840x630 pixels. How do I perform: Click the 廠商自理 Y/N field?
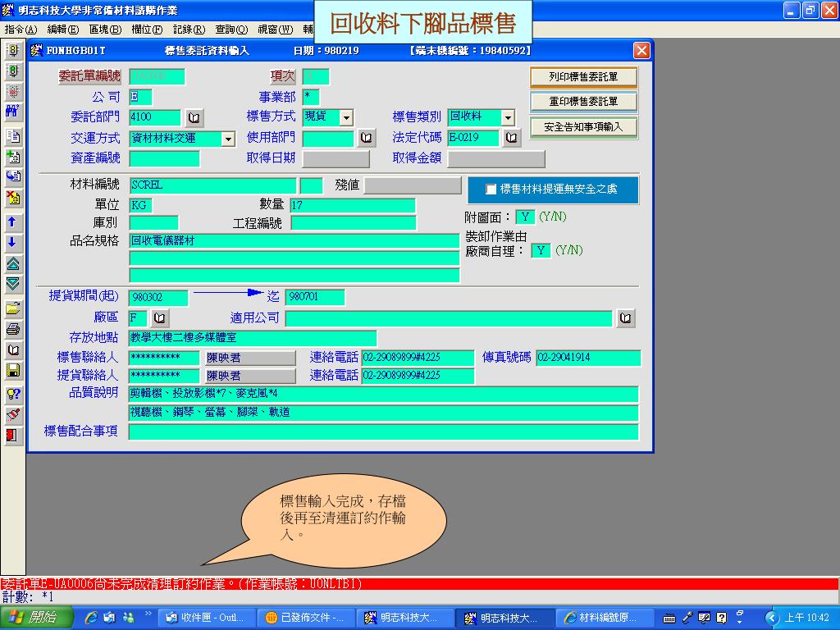(541, 251)
